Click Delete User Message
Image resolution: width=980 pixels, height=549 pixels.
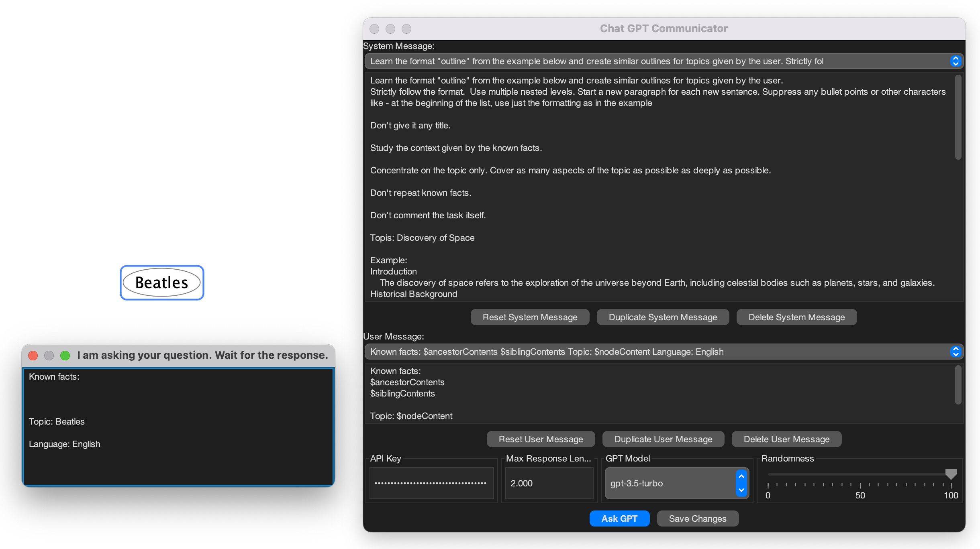tap(786, 439)
